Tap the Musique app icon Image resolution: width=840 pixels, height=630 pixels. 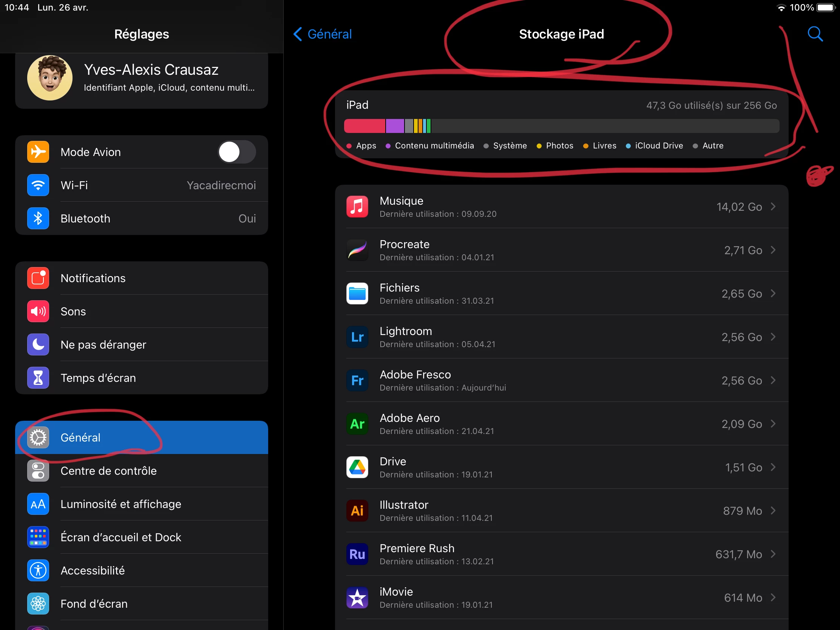pyautogui.click(x=357, y=207)
